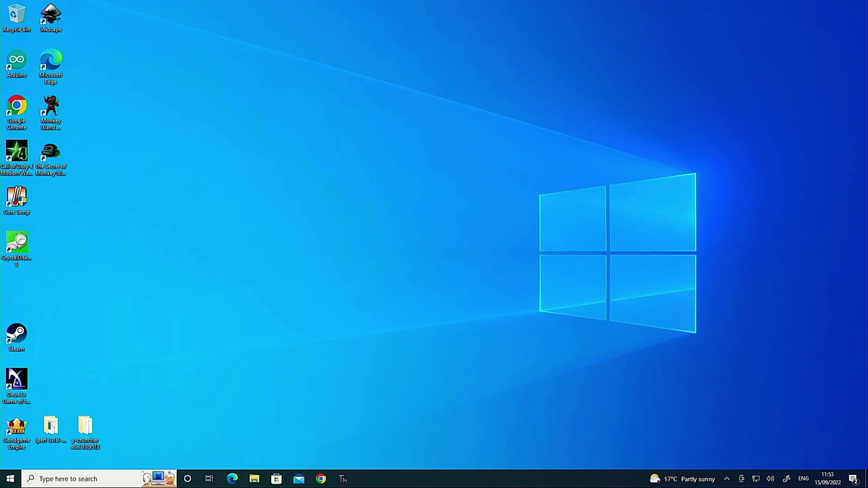868x488 pixels.
Task: Select The Secret of Monkey Island icon
Action: point(51,158)
